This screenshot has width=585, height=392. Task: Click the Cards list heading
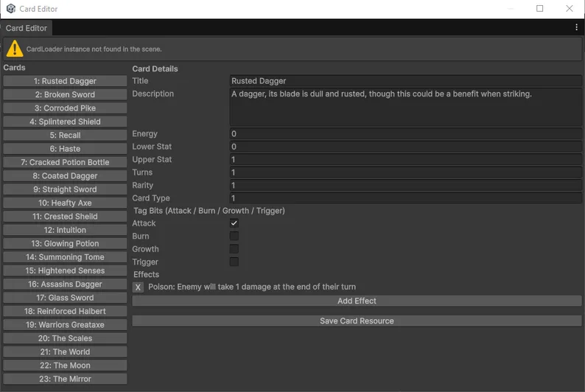pyautogui.click(x=14, y=68)
